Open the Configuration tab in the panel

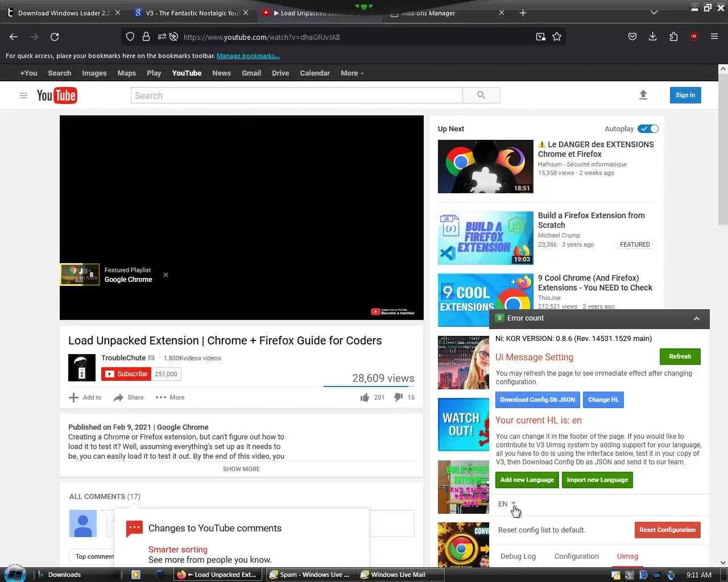577,556
